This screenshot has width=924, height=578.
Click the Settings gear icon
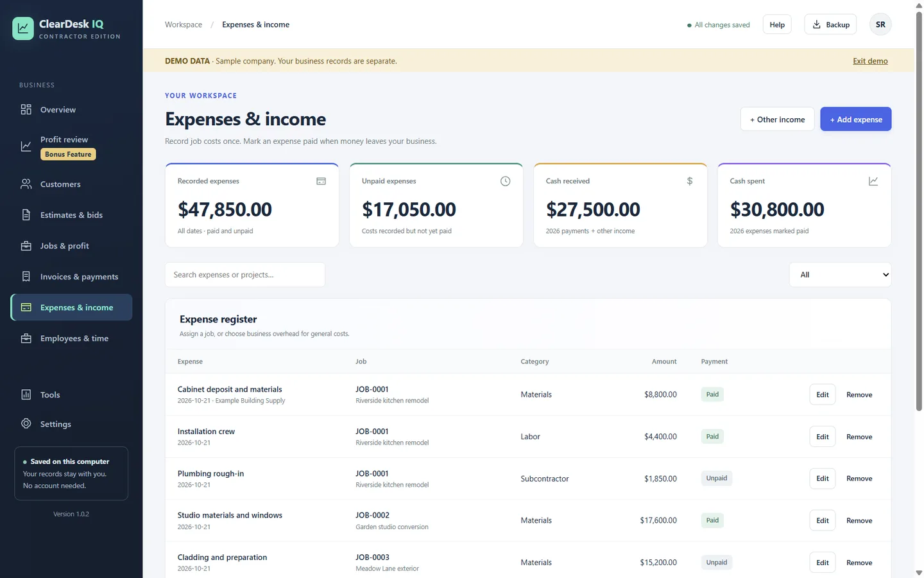[x=26, y=424]
